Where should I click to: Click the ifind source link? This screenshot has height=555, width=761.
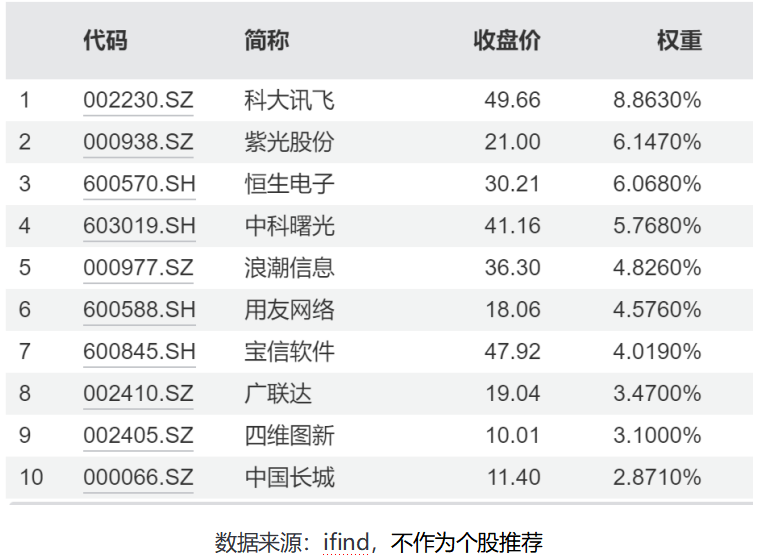(346, 542)
